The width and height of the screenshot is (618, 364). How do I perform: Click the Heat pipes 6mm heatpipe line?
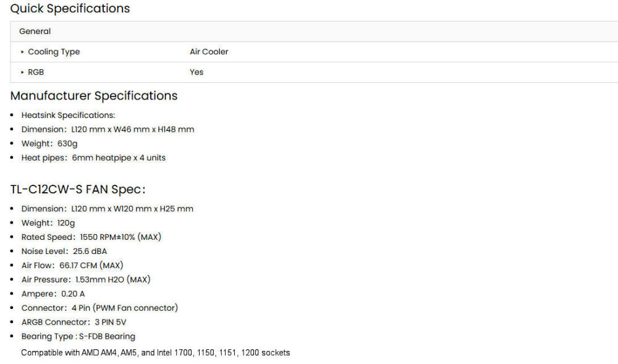(93, 158)
